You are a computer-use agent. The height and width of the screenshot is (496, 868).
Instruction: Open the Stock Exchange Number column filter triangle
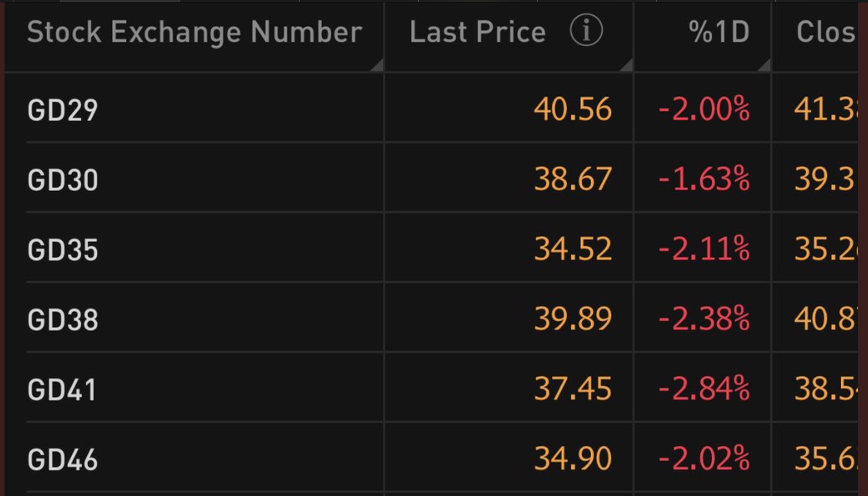(377, 65)
